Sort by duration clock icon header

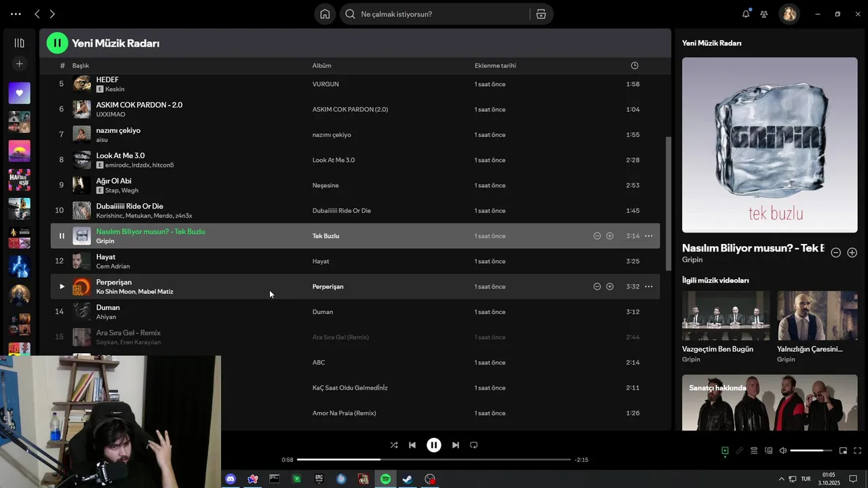coord(635,66)
